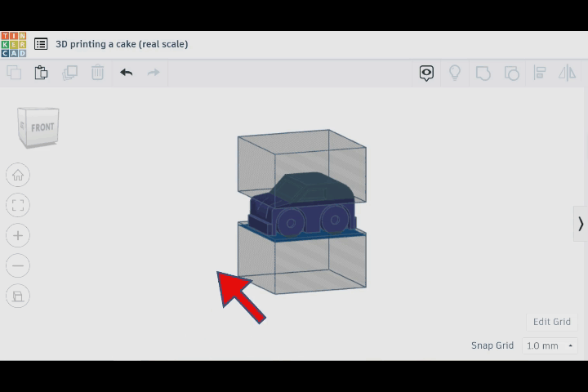Screen dimensions: 588x392
Task: Click the Zoom out minus button
Action: (18, 265)
